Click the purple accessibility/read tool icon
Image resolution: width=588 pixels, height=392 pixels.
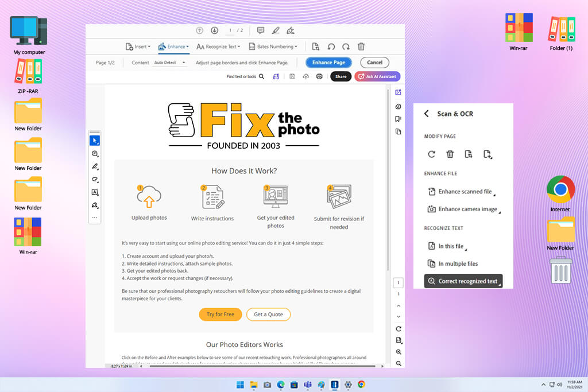(276, 76)
